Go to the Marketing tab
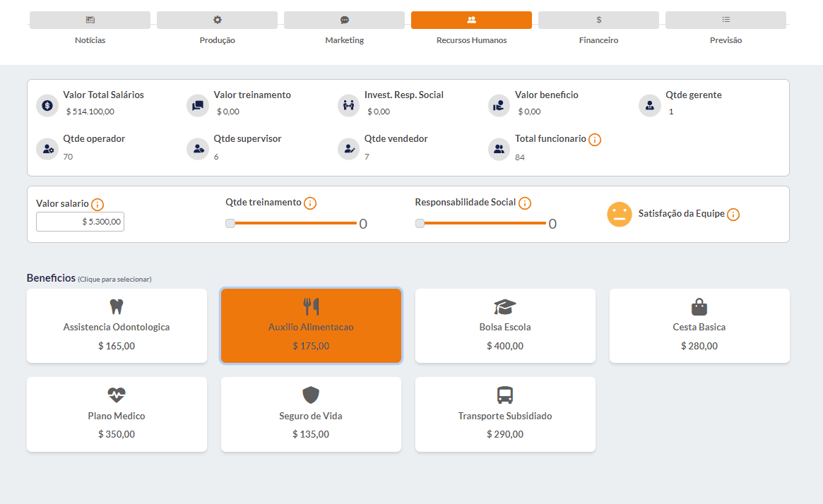 (344, 20)
